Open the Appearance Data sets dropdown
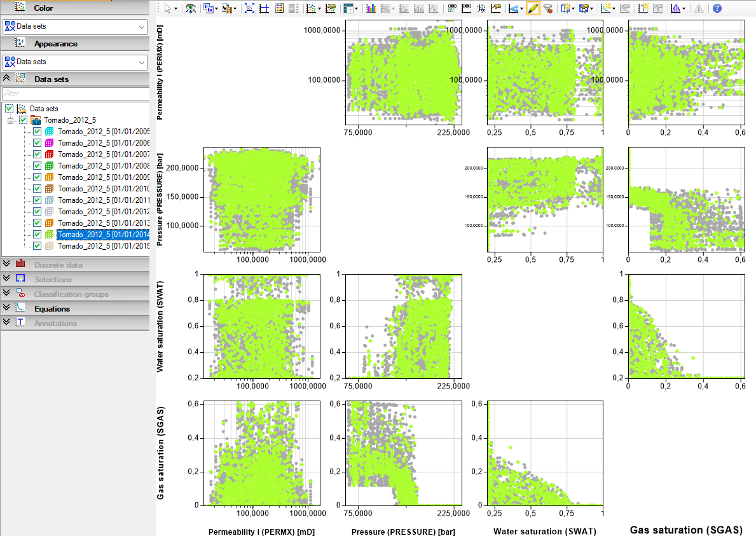The width and height of the screenshot is (756, 536). click(x=75, y=62)
